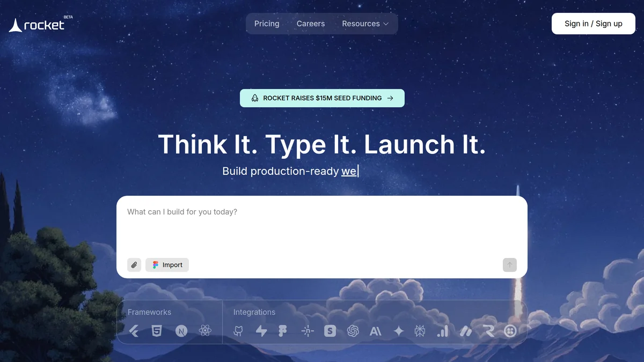644x362 pixels.
Task: Focus the "What can I build" prompt field
Action: coord(322,225)
